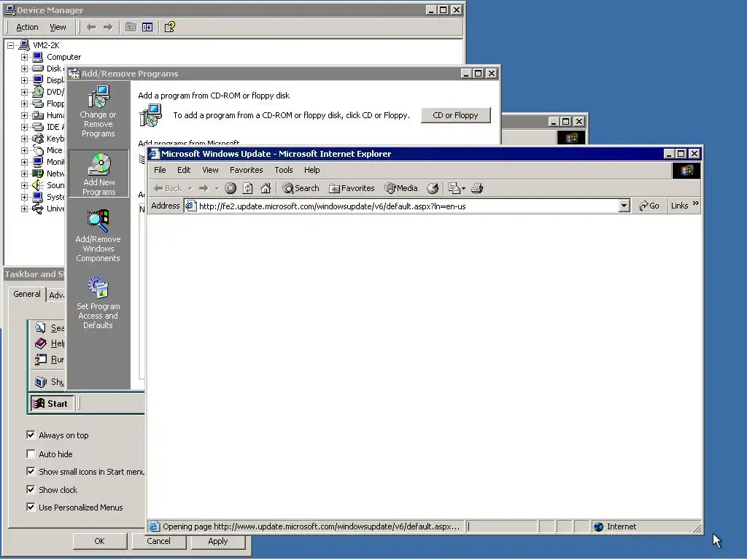Click OK in Taskbar properties dialog

click(99, 541)
